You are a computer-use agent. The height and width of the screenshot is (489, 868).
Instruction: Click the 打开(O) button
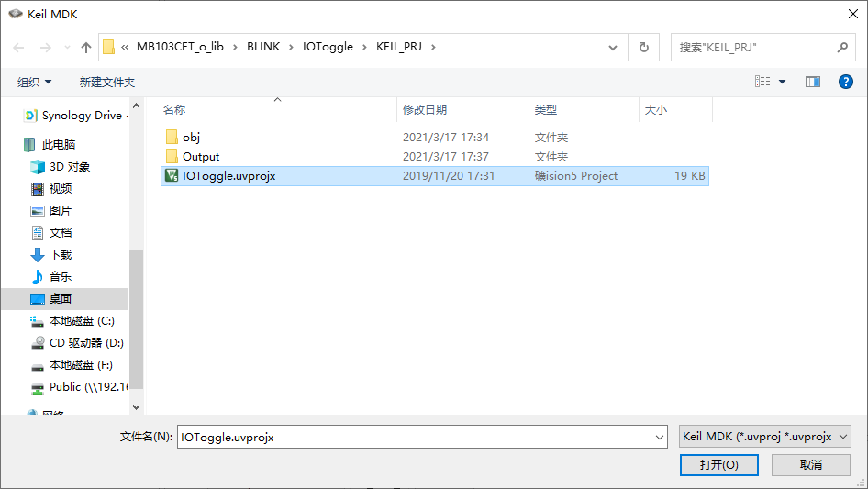click(719, 464)
